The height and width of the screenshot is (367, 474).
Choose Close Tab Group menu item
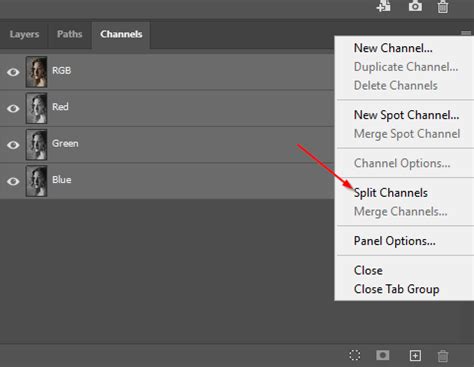pyautogui.click(x=396, y=289)
